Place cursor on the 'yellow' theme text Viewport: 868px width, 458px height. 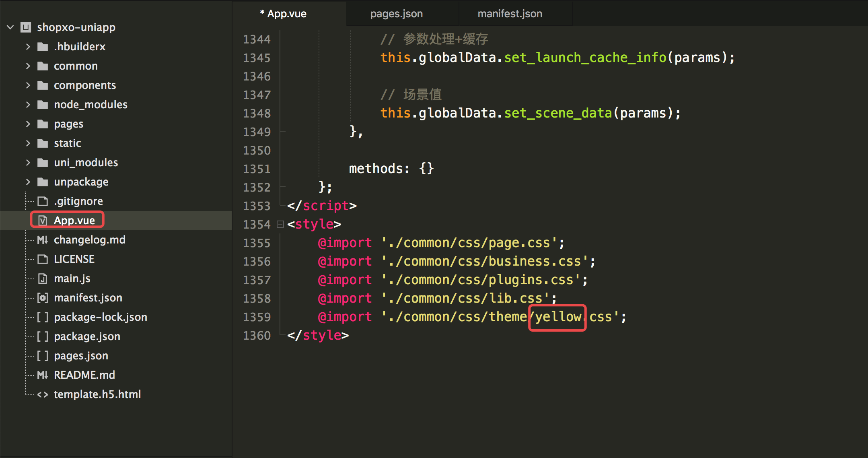pos(558,317)
